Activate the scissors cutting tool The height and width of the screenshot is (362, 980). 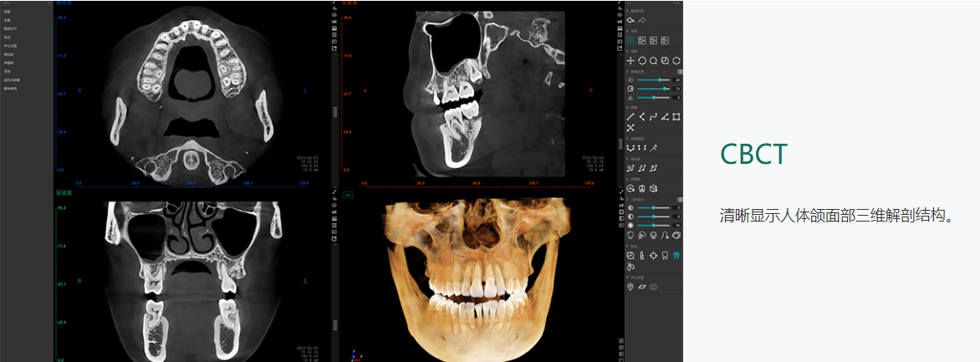(x=630, y=267)
